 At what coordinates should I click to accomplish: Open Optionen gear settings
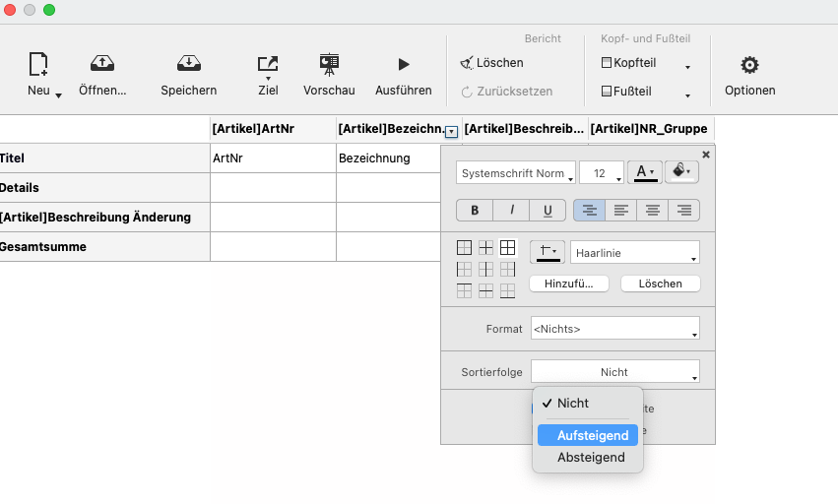pos(749,66)
